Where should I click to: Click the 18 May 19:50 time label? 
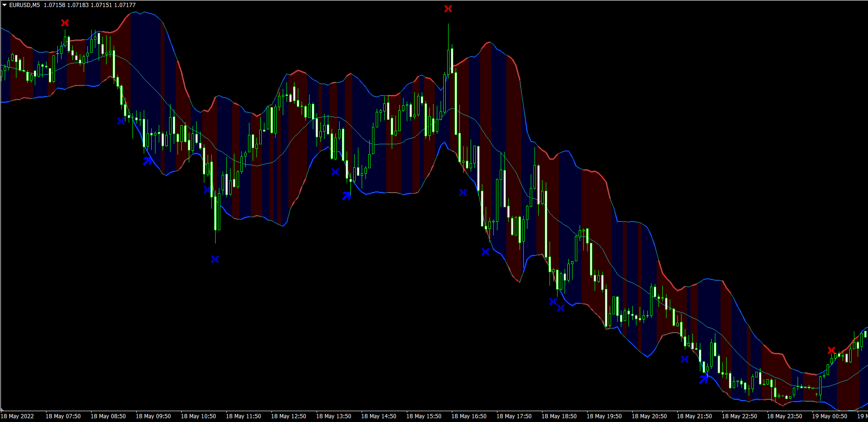pos(604,416)
